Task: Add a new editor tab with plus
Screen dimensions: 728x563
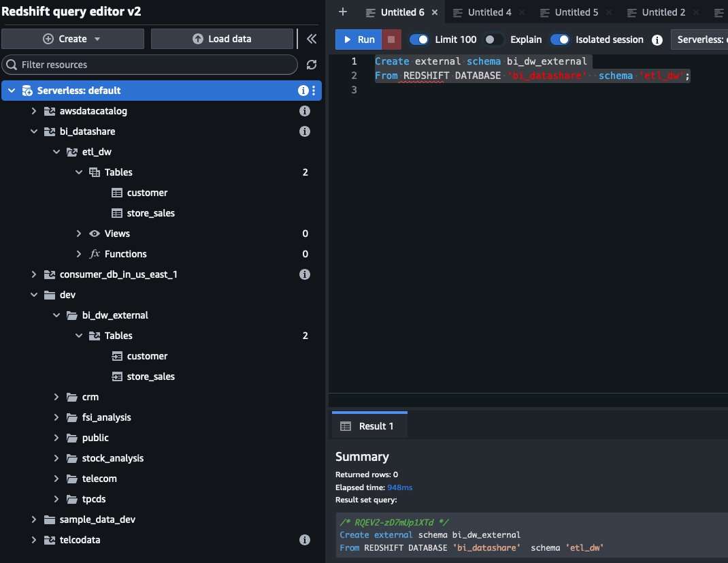Action: [x=343, y=12]
